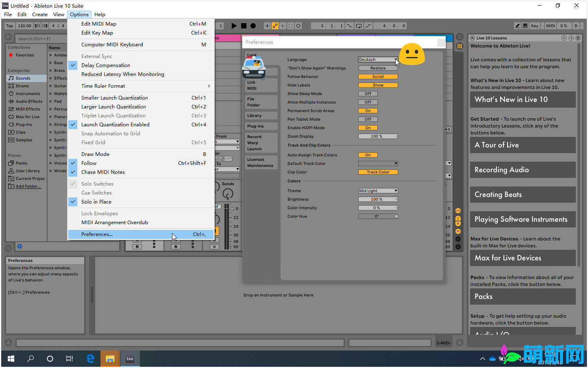Toggle Enable HiDPI Mode switch
This screenshot has width=588, height=368.
[x=368, y=128]
